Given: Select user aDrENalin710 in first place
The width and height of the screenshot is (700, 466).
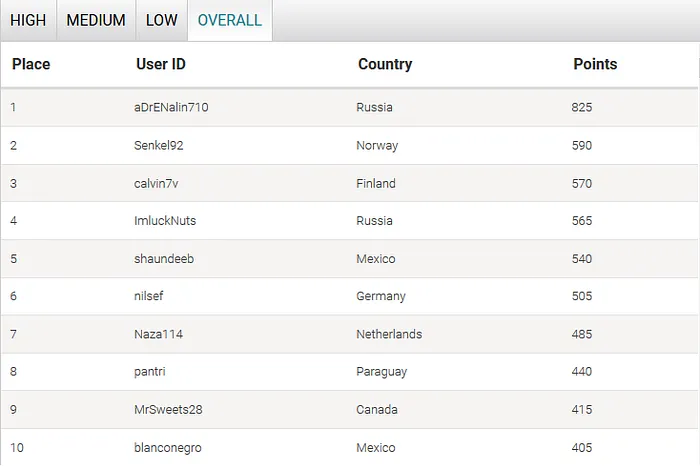Looking at the screenshot, I should (x=172, y=107).
